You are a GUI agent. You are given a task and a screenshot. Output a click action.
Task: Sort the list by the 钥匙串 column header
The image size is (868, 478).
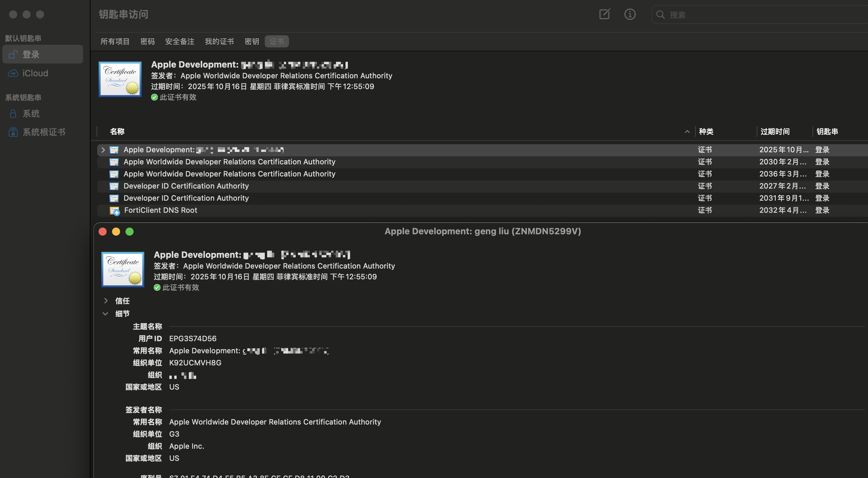click(x=827, y=131)
